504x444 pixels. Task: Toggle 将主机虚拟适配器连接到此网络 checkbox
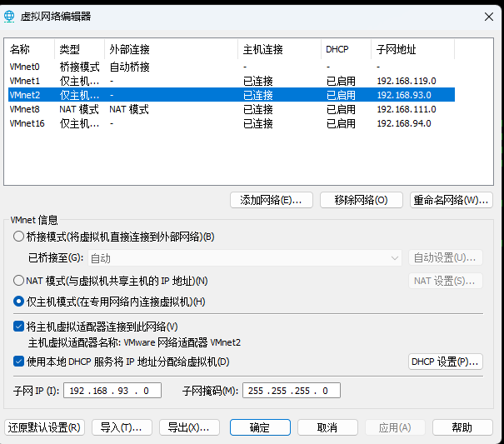pyautogui.click(x=19, y=327)
